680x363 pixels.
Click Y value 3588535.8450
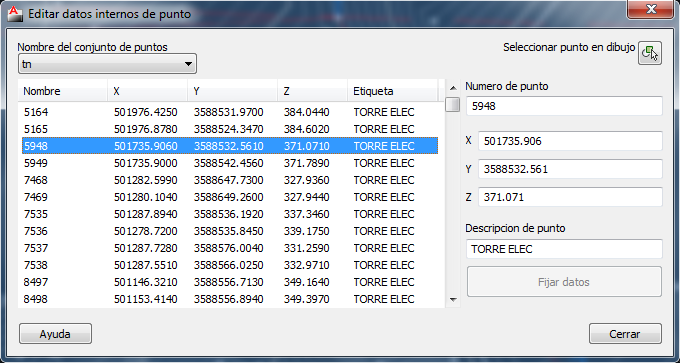[229, 231]
